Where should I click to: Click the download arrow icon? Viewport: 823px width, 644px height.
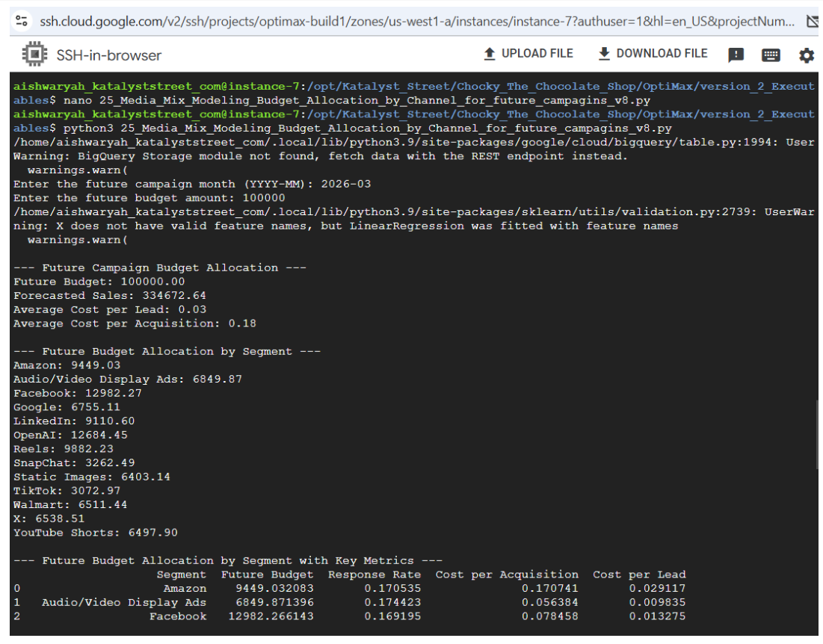click(x=604, y=54)
